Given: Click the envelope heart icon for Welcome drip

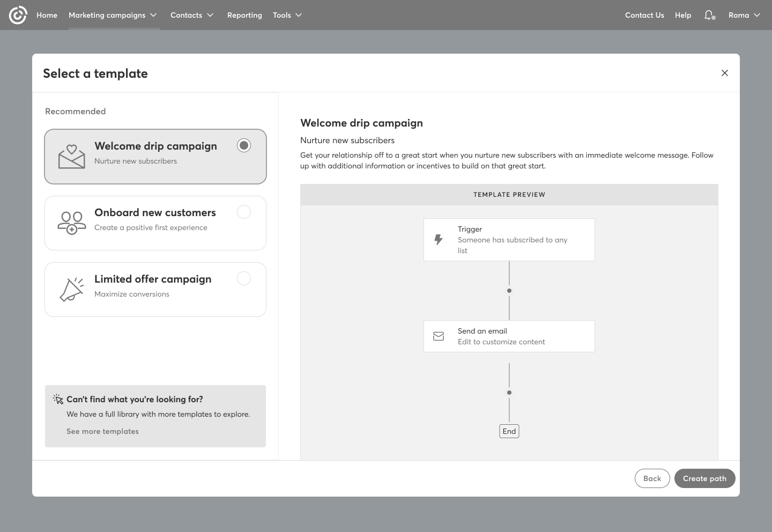Looking at the screenshot, I should [x=72, y=157].
